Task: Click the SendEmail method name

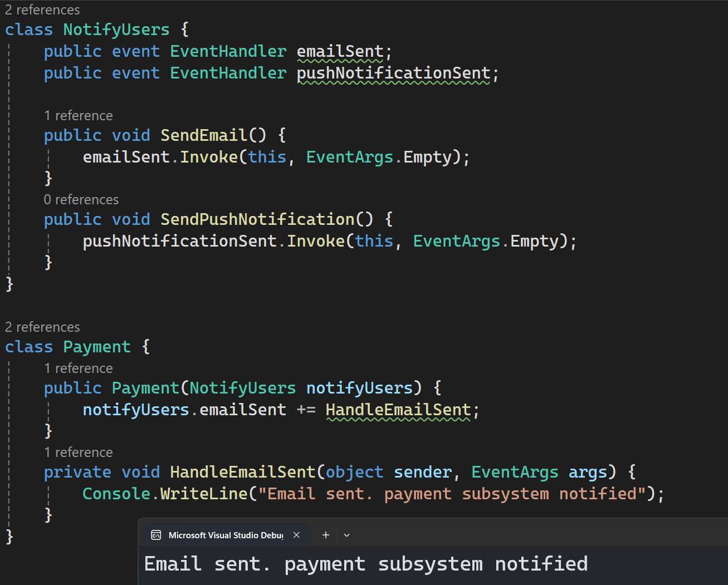Action: (204, 135)
